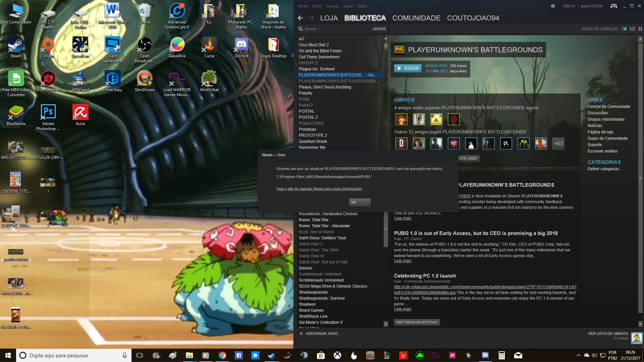
Task: Open Adobe Photoshop desktop shortcut
Action: (x=48, y=117)
